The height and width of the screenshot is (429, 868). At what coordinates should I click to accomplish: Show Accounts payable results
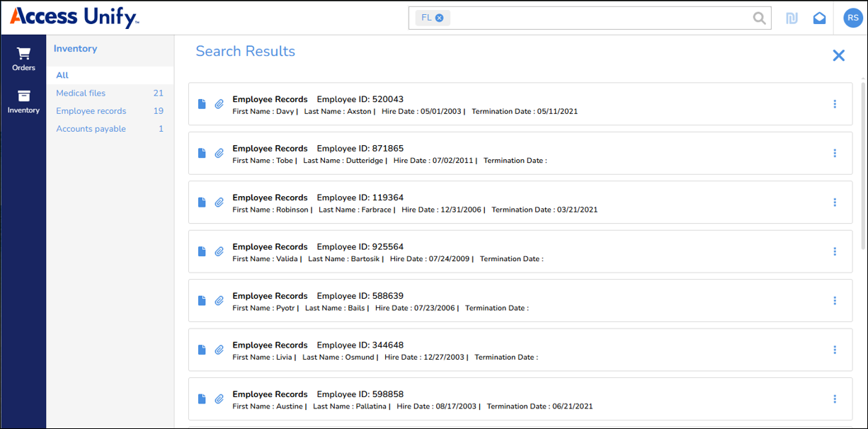click(x=91, y=129)
